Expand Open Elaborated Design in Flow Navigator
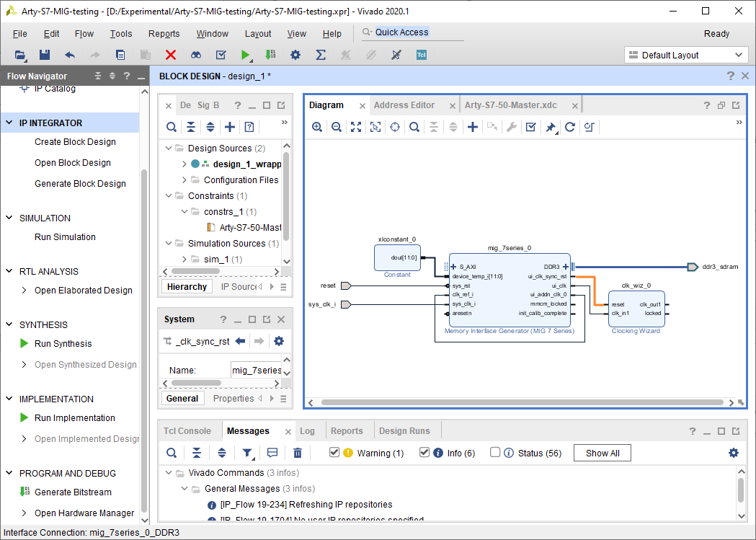The height and width of the screenshot is (540, 756). (x=24, y=291)
